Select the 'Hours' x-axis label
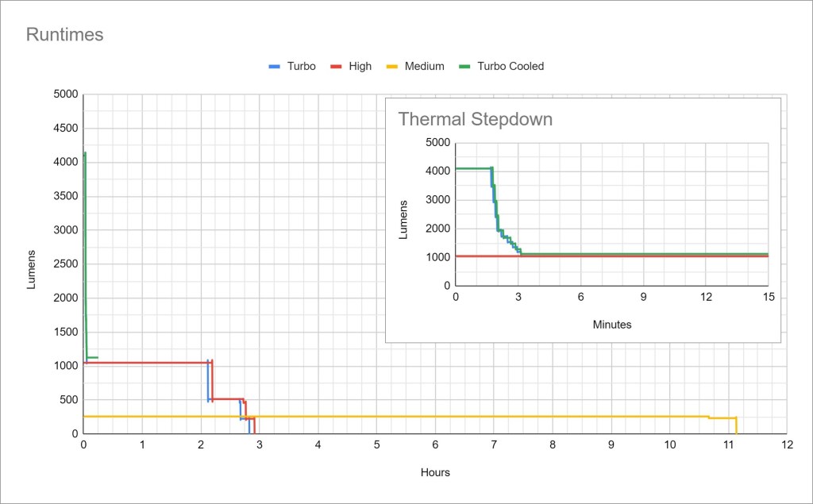Screen dimensions: 813x504 pyautogui.click(x=435, y=472)
